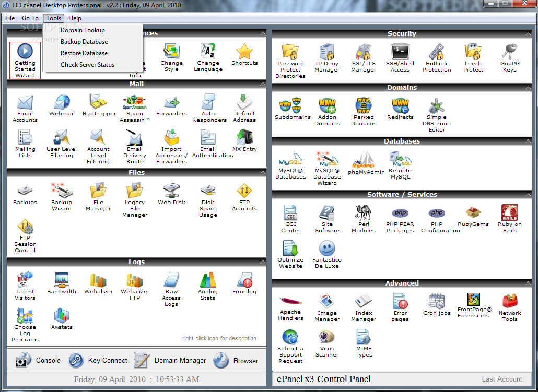Open mail Forwarders
This screenshot has width=538, height=392.
pos(171,105)
